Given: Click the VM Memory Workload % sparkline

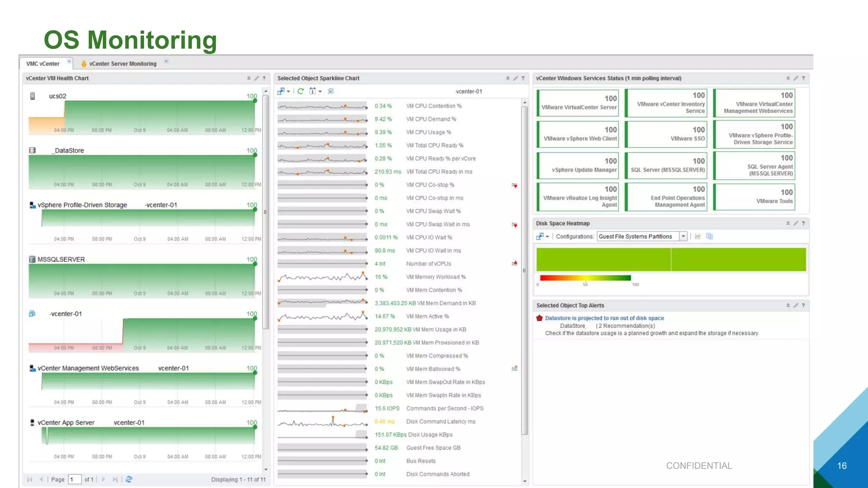Looking at the screenshot, I should (x=323, y=277).
